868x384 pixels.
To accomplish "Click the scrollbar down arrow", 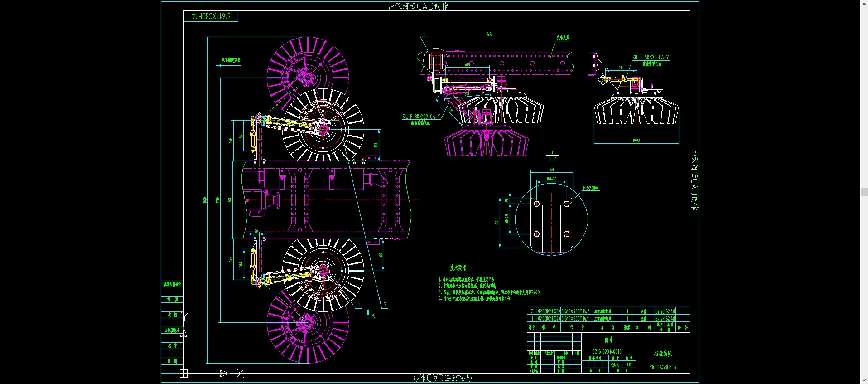I will (x=864, y=380).
